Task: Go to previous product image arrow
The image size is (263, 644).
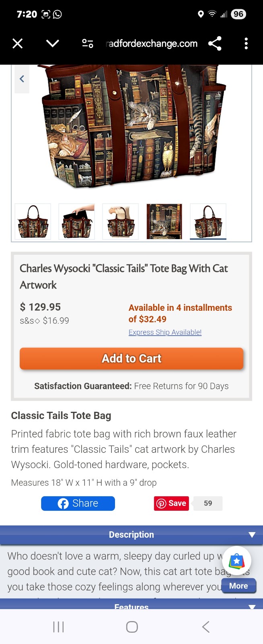Action: 22,79
